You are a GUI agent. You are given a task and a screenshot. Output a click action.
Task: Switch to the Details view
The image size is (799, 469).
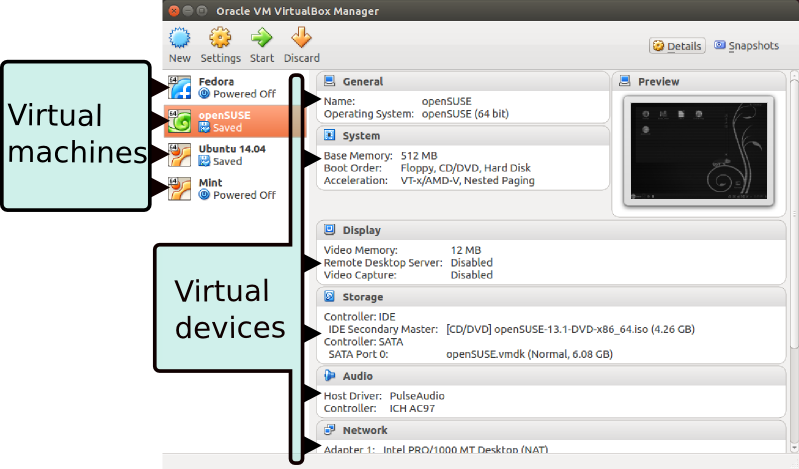point(677,46)
